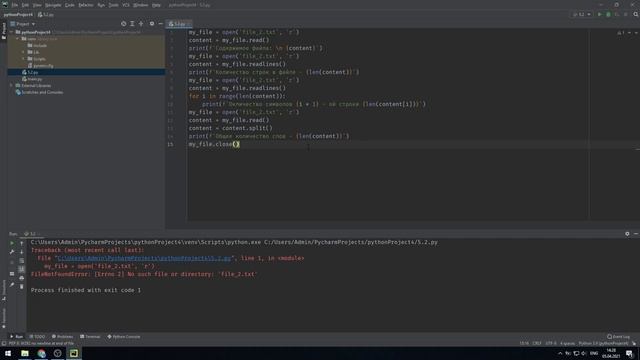The image size is (640, 360).
Task: Toggle the vertical Project tool window button
Action: point(4,31)
